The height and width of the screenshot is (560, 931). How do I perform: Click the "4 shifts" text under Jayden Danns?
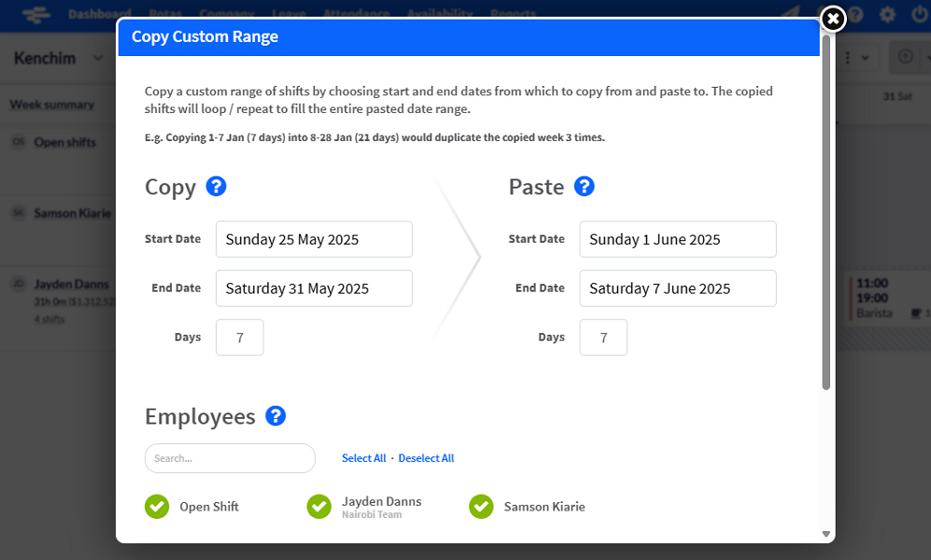pyautogui.click(x=49, y=319)
